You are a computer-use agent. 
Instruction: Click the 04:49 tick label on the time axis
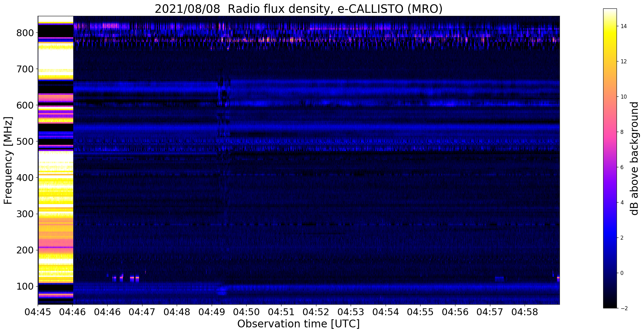(x=212, y=311)
